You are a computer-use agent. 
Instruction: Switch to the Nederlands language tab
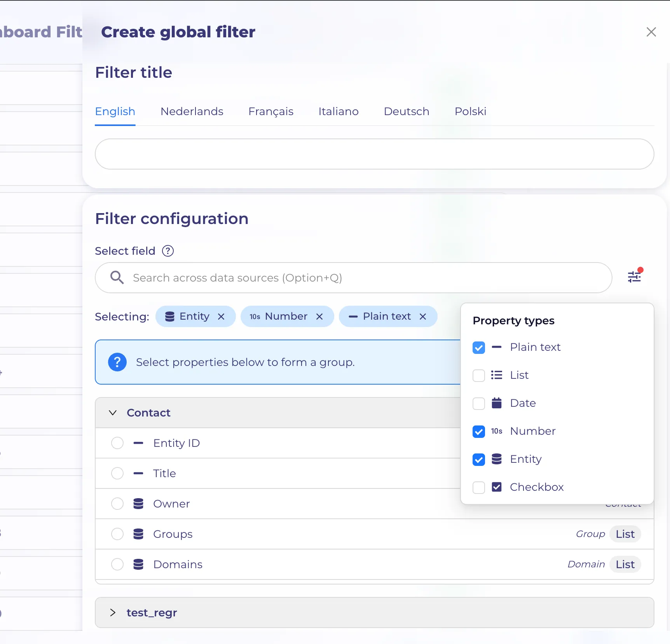[192, 112]
